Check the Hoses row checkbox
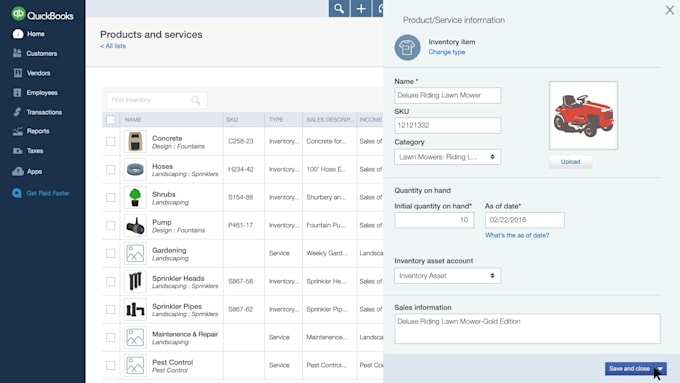680x383 pixels. 111,170
